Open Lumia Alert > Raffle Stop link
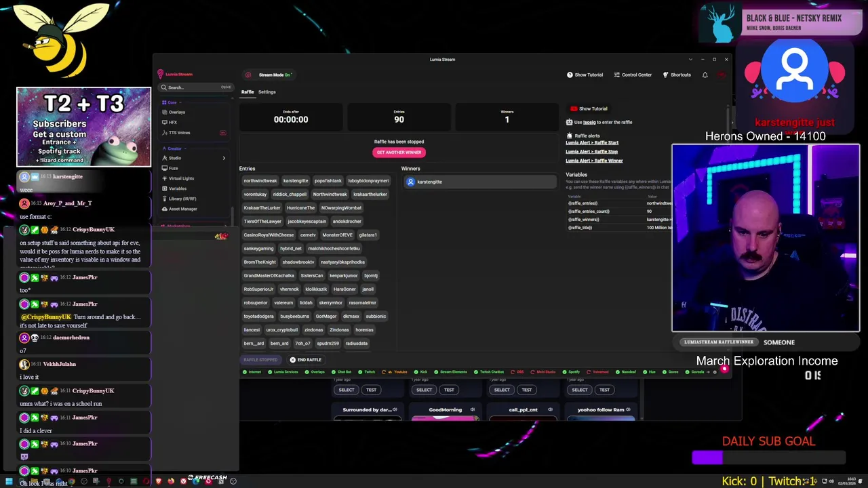Image resolution: width=868 pixels, height=488 pixels. click(x=591, y=152)
